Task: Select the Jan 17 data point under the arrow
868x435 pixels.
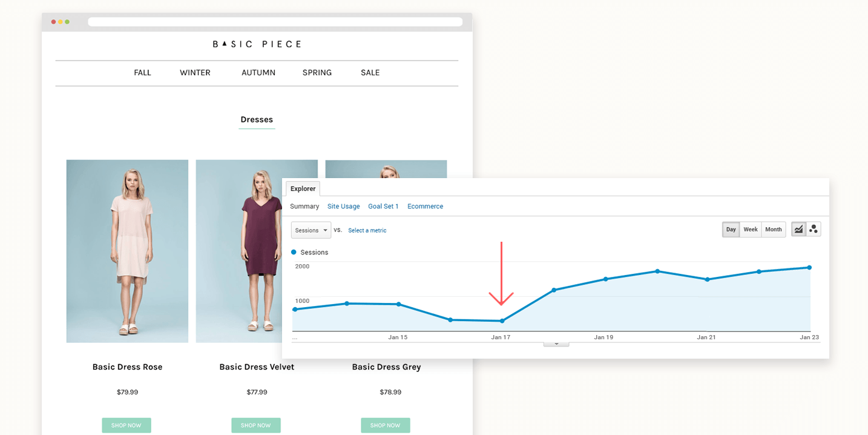Action: coord(502,320)
